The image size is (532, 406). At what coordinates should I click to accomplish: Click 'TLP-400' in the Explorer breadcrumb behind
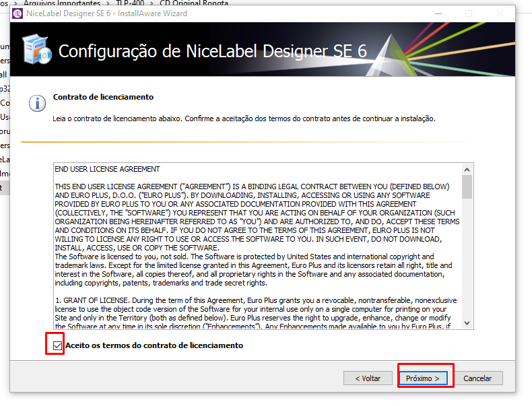130,3
